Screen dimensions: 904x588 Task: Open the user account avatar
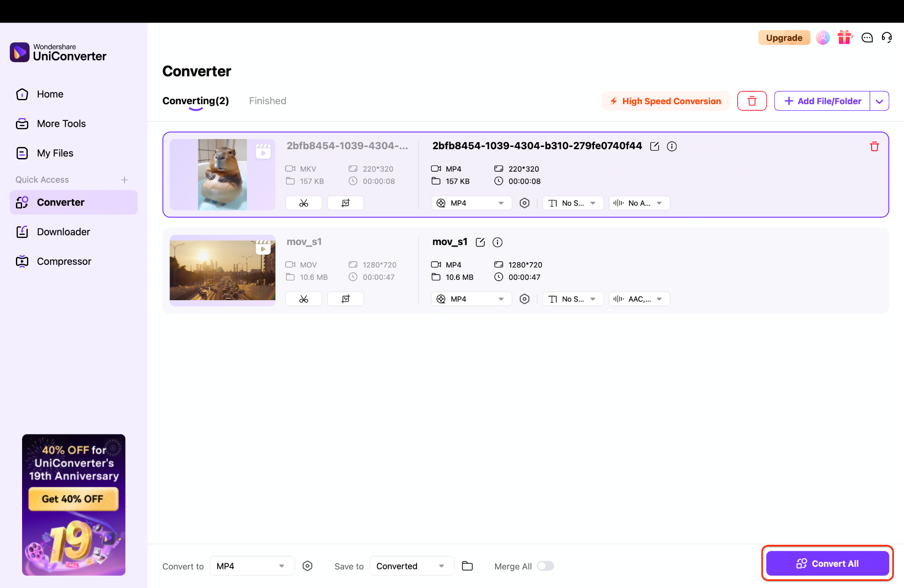click(823, 38)
